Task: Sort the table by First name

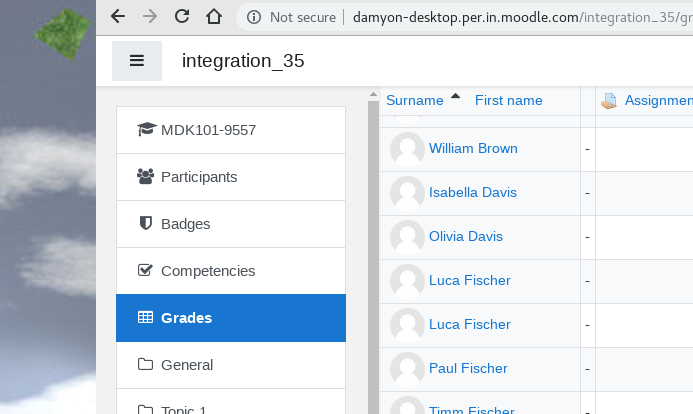Action: (x=508, y=100)
